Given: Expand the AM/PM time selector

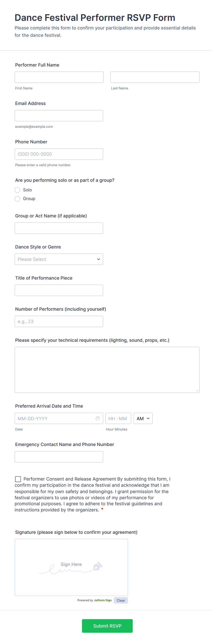Looking at the screenshot, I should (143, 418).
